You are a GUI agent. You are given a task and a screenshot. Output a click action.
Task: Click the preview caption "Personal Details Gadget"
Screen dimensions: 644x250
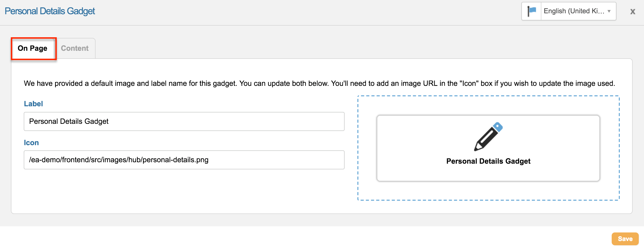488,161
